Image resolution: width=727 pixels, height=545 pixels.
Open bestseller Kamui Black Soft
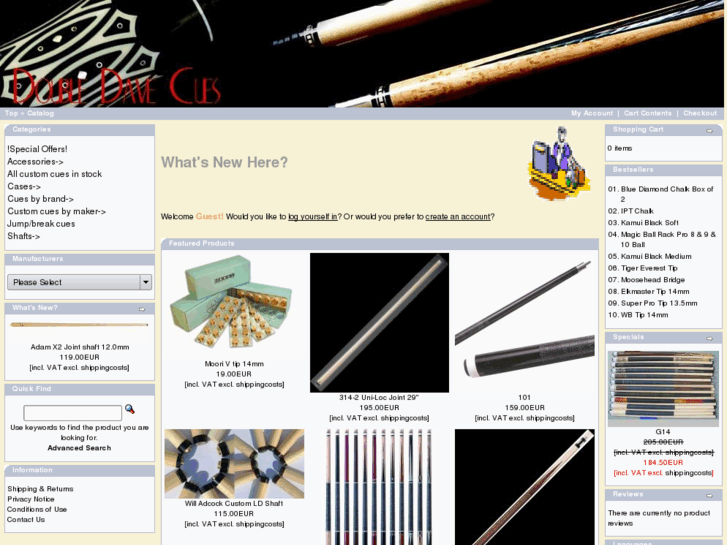(x=650, y=223)
